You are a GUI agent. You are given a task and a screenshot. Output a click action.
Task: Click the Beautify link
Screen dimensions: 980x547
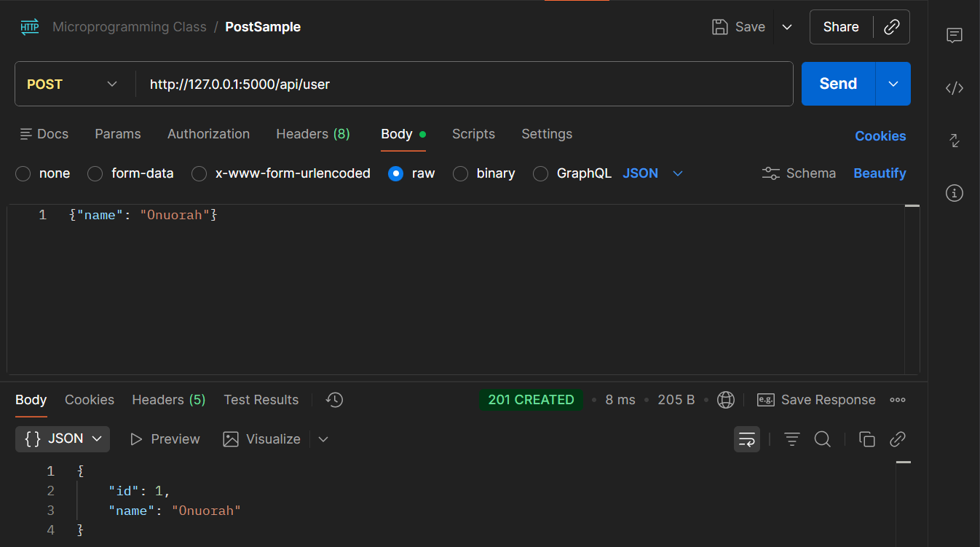[x=880, y=173]
